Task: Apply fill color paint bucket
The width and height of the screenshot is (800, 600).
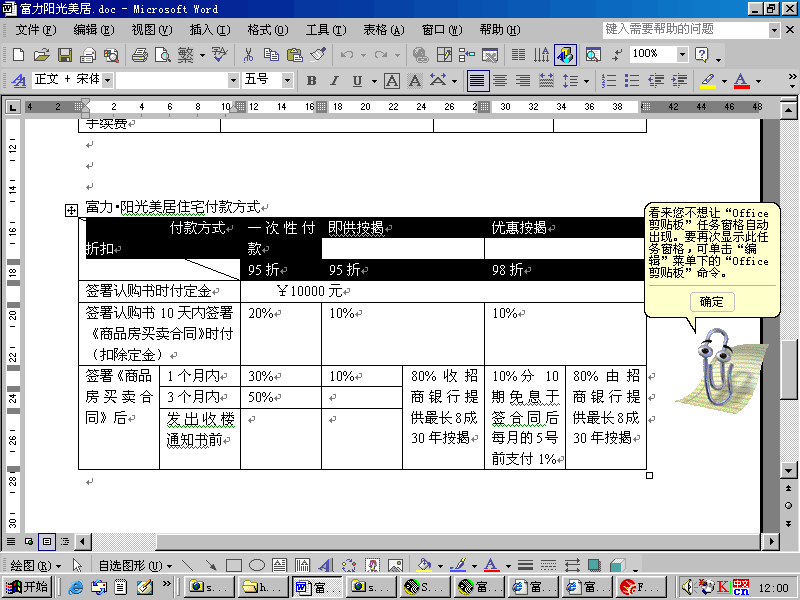Action: click(424, 565)
